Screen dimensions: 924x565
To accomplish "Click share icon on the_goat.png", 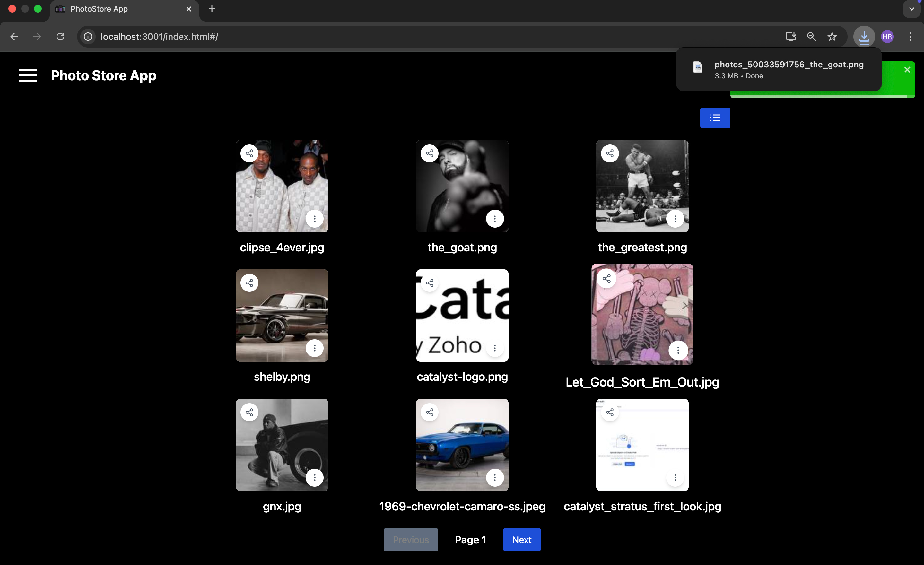I will point(429,153).
